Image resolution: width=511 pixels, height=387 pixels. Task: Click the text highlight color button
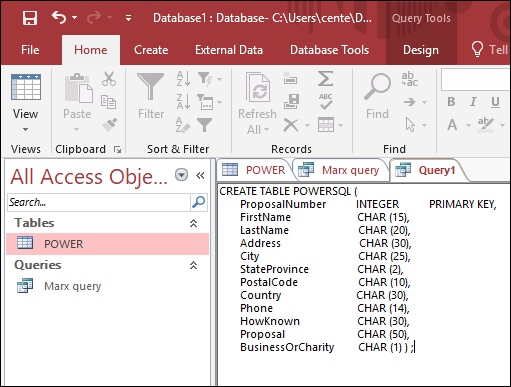tap(485, 125)
